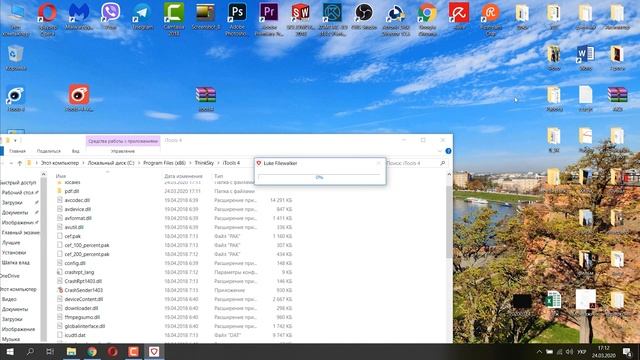The image size is (640, 360).
Task: Switch to Chrome in the taskbar
Action: [x=92, y=351]
